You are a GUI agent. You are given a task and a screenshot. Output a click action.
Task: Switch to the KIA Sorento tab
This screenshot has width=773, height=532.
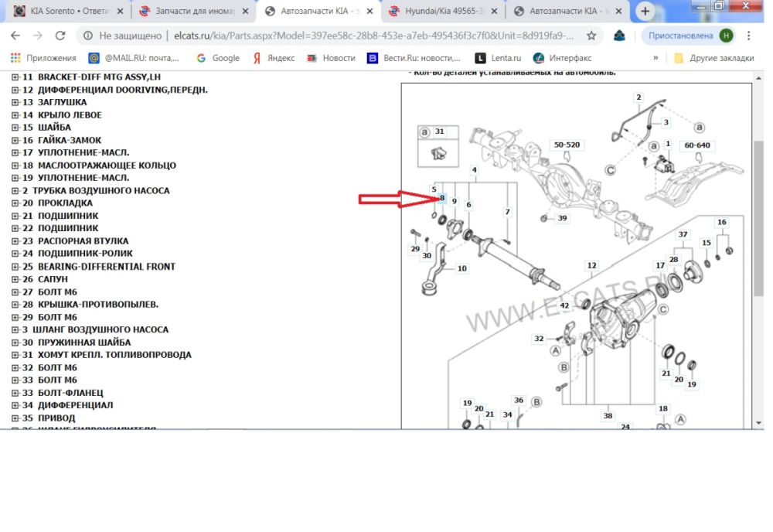coord(66,12)
